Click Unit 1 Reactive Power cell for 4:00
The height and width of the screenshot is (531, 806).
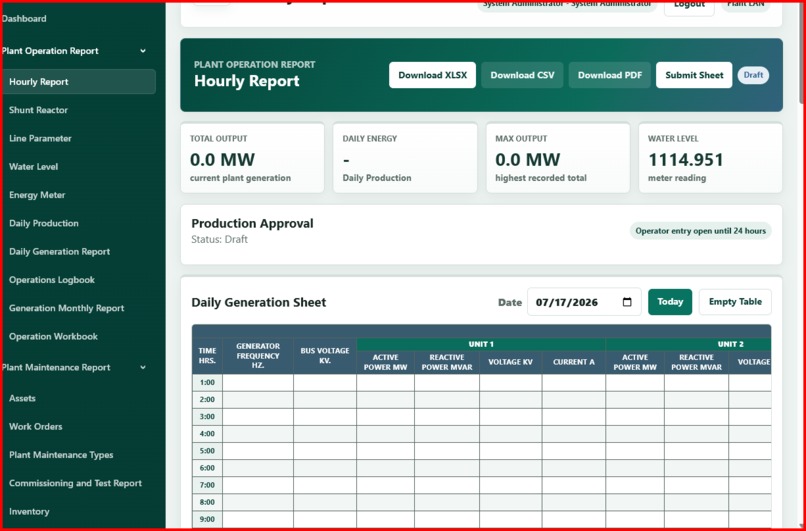[447, 434]
